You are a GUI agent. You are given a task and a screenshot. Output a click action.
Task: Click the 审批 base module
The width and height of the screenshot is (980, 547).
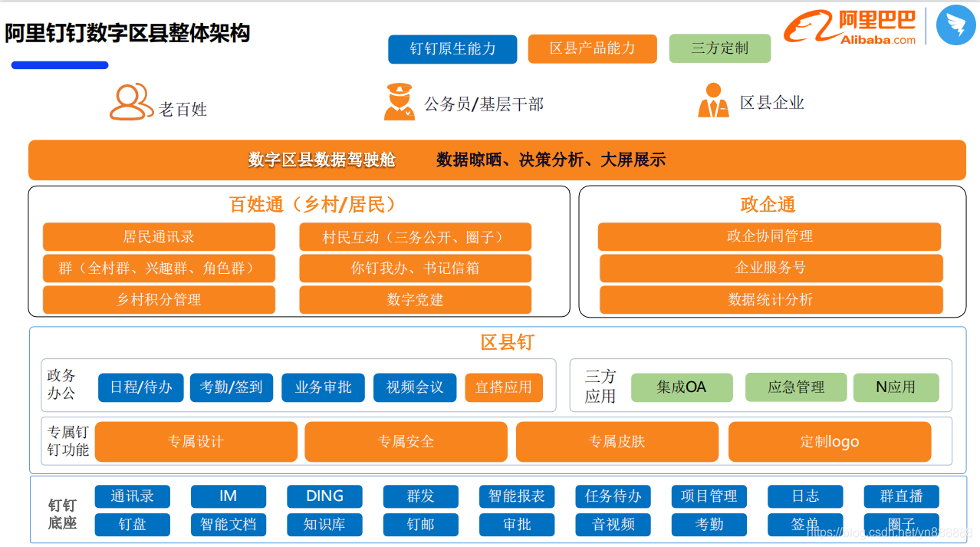pyautogui.click(x=517, y=525)
